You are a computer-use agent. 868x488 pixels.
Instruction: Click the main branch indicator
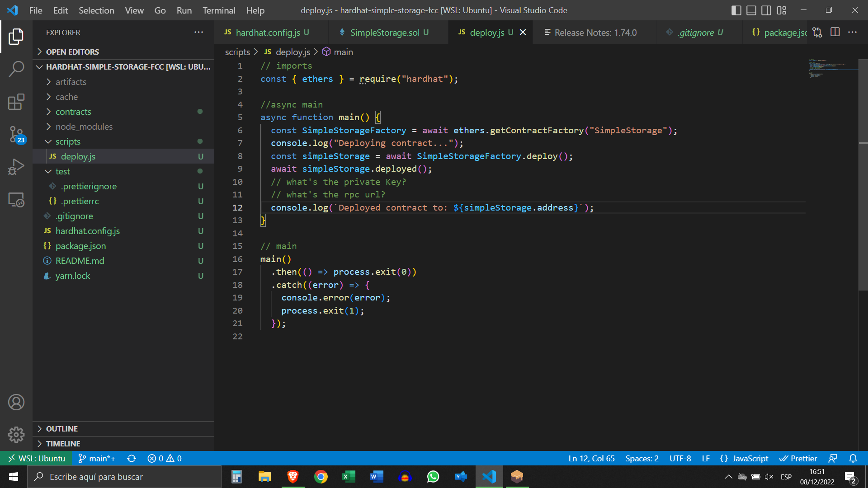click(96, 458)
